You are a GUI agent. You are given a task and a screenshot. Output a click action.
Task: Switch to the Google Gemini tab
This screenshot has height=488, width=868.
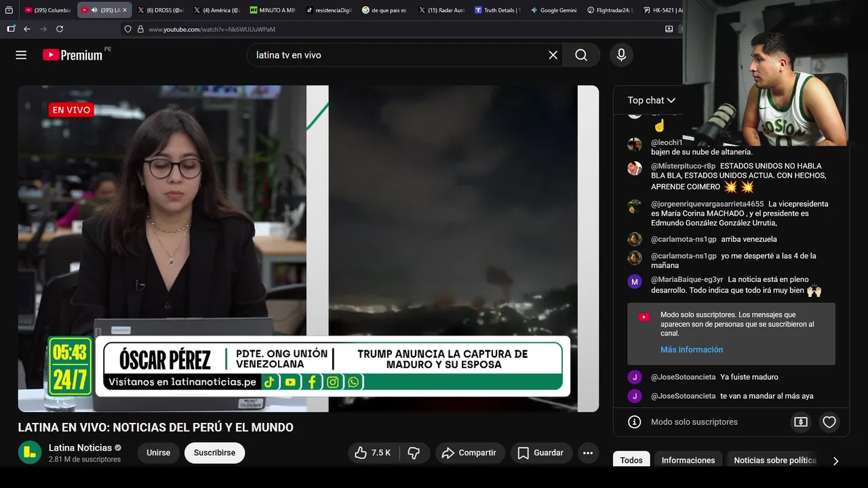tap(553, 10)
